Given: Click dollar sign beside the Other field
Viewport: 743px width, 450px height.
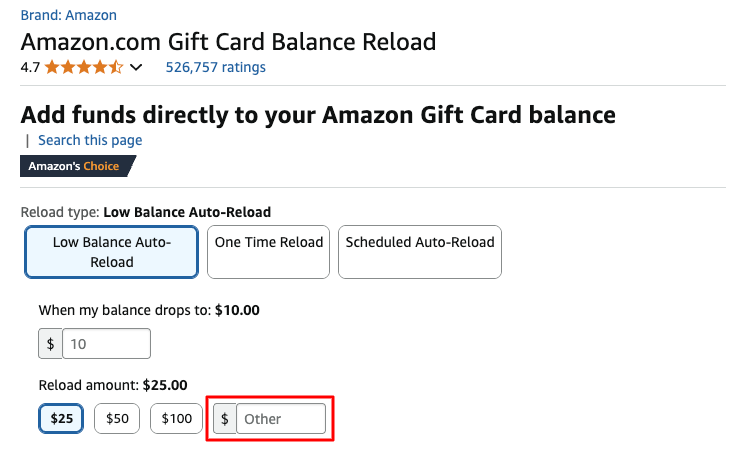Looking at the screenshot, I should click(x=225, y=419).
